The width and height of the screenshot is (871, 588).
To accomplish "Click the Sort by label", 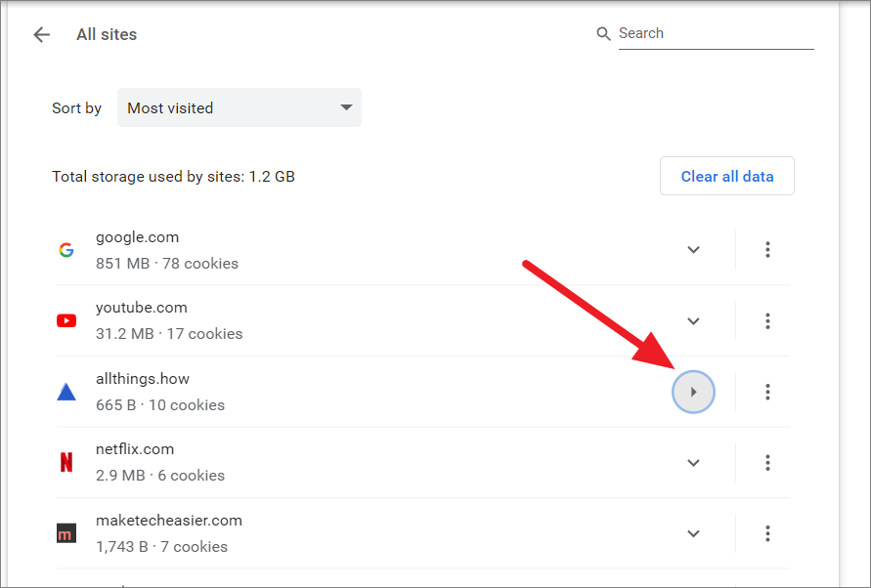I will pos(76,108).
